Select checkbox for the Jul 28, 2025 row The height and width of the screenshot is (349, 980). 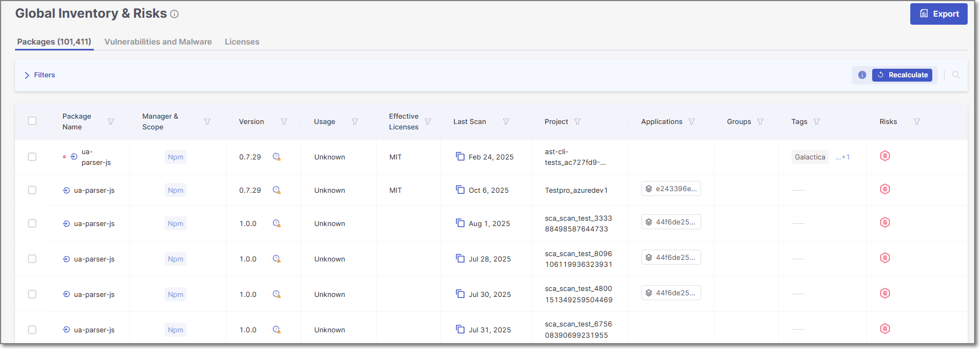pos(32,259)
